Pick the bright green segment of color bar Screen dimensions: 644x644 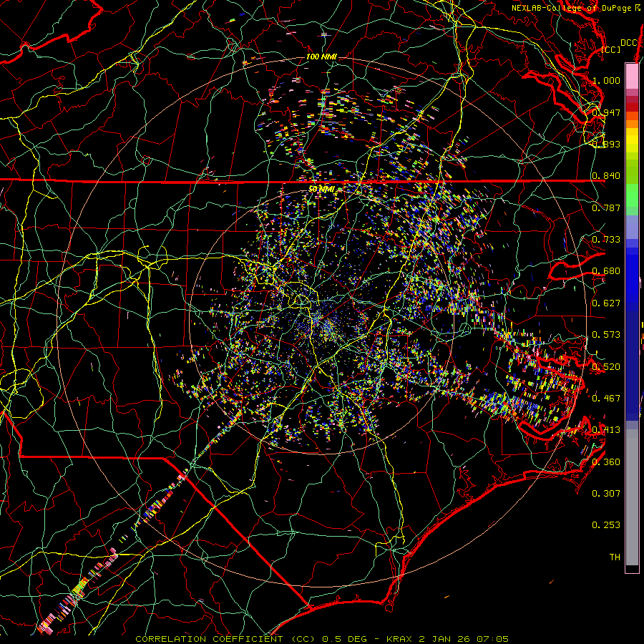point(632,195)
